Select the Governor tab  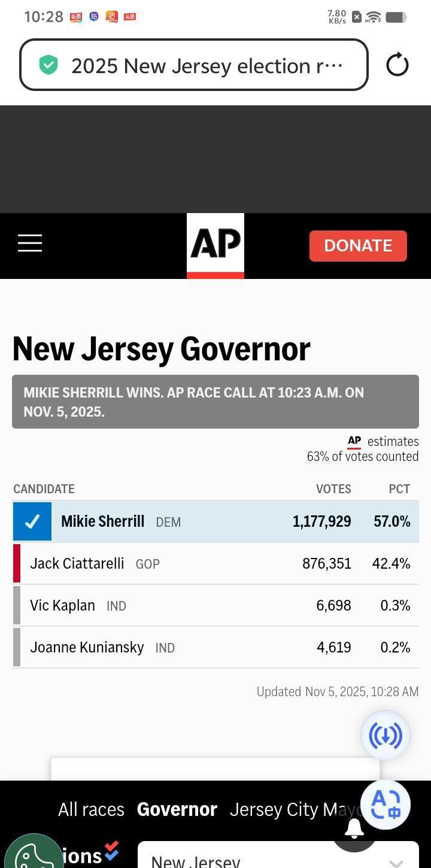pyautogui.click(x=177, y=809)
